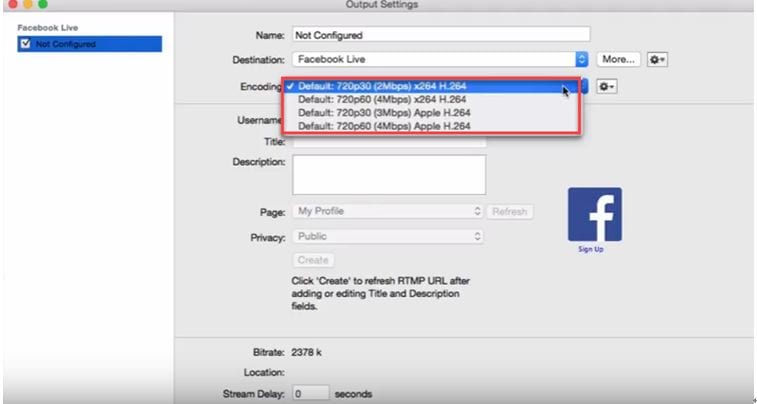Viewport: 757px width, 404px height.
Task: Click into the Name input field
Action: (441, 35)
